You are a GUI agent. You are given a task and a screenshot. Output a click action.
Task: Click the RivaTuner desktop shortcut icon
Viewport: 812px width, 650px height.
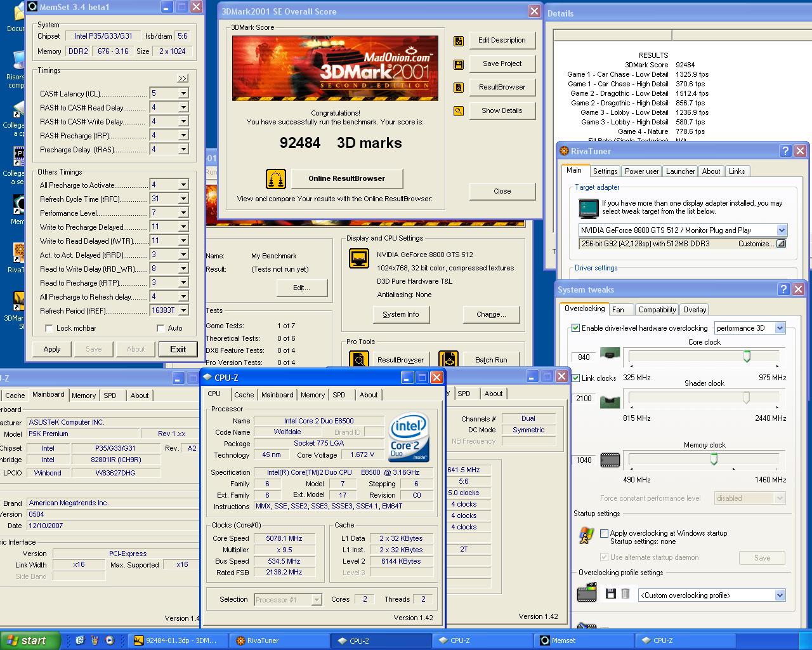[18, 253]
